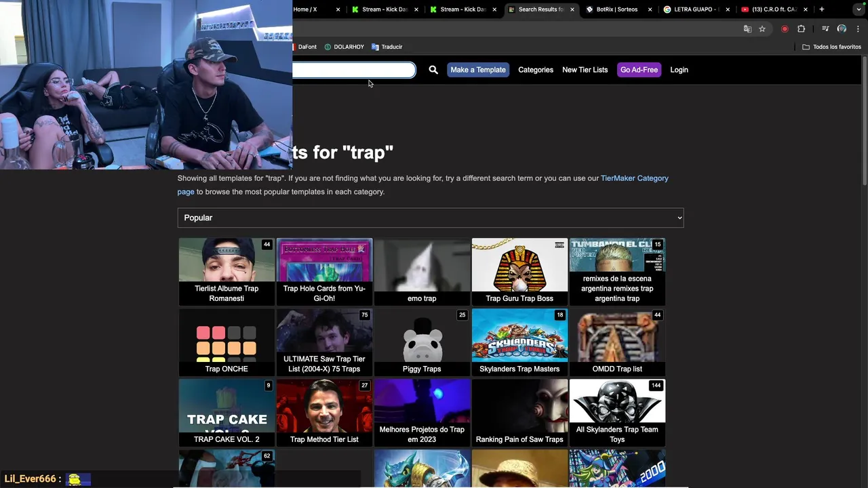Viewport: 868px width, 488px height.
Task: Click the Go Ad-Free button
Action: click(639, 70)
